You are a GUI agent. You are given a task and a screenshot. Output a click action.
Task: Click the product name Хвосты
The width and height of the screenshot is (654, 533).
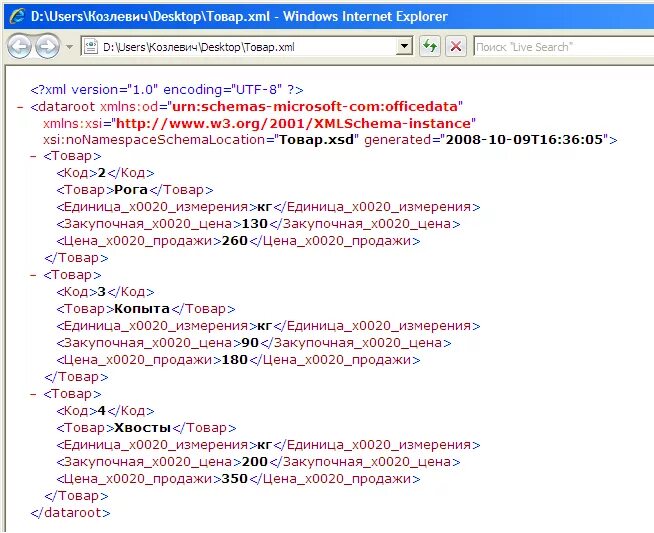click(143, 427)
